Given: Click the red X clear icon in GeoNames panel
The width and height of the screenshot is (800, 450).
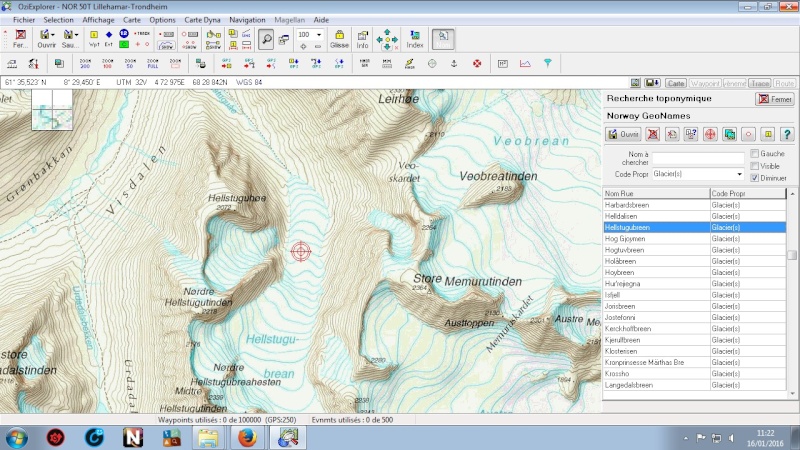Looking at the screenshot, I should pos(653,134).
